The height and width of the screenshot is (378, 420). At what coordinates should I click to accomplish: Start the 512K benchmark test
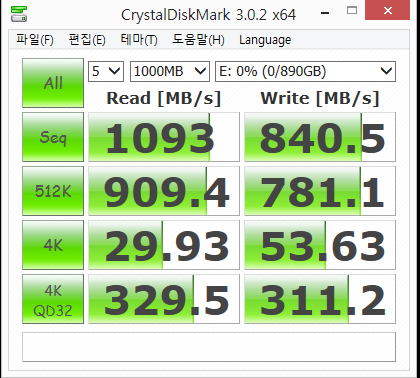pyautogui.click(x=53, y=191)
